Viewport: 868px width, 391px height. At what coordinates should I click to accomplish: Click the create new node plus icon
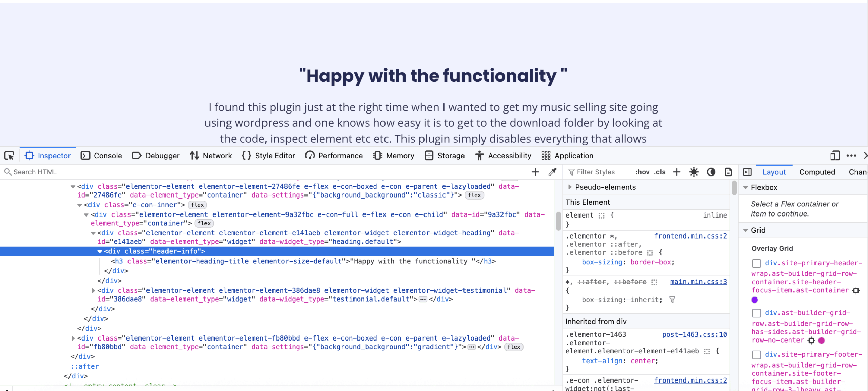point(535,172)
